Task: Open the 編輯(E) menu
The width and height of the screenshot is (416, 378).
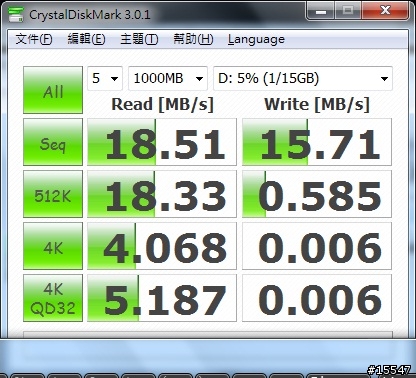Action: 86,39
